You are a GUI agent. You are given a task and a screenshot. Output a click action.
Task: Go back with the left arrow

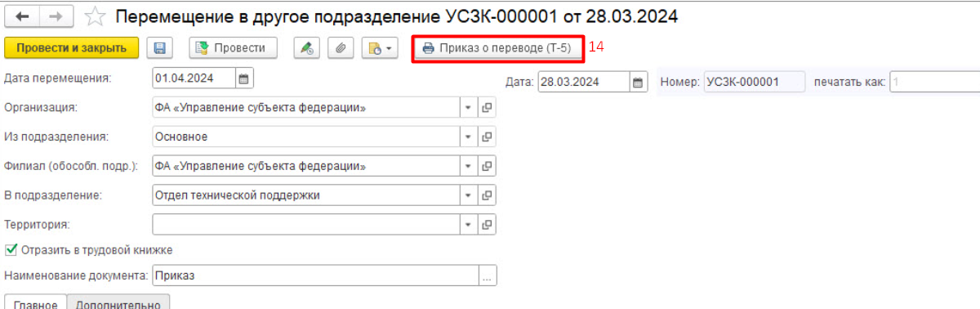coord(22,16)
